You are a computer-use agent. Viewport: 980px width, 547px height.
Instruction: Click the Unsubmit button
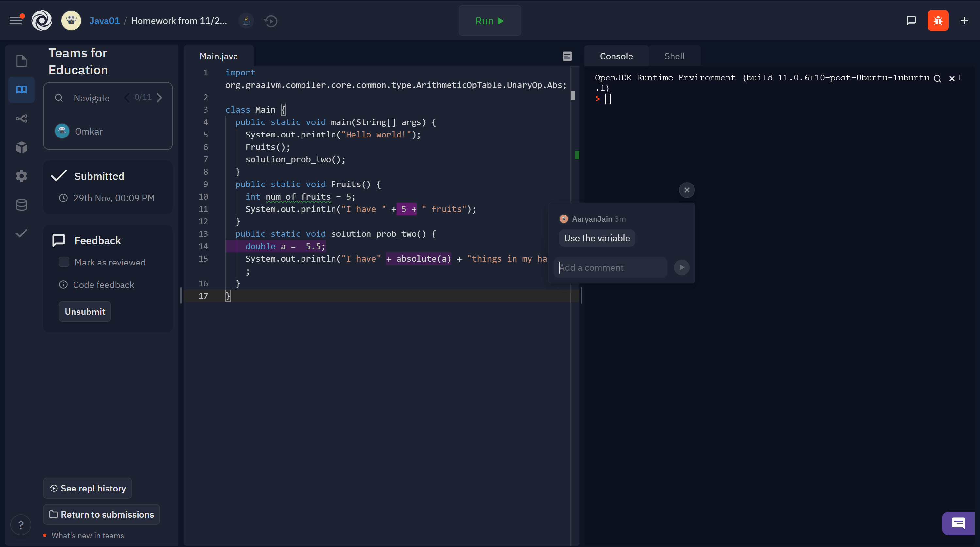(x=85, y=312)
